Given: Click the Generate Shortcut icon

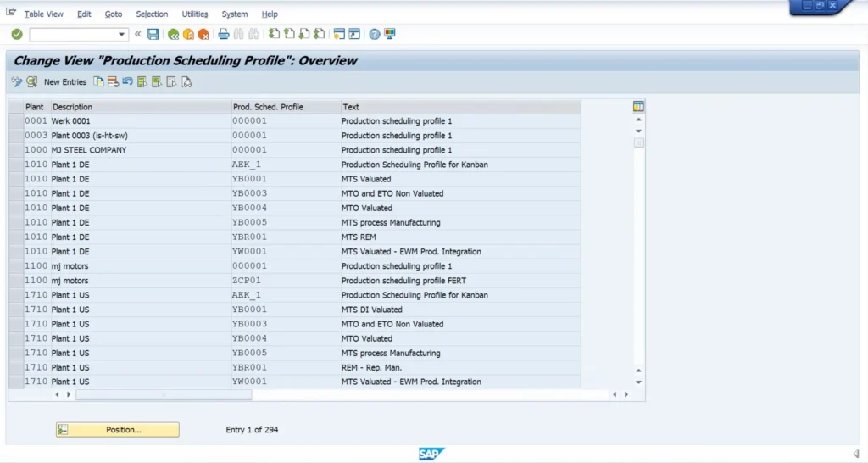Looking at the screenshot, I should tap(354, 34).
